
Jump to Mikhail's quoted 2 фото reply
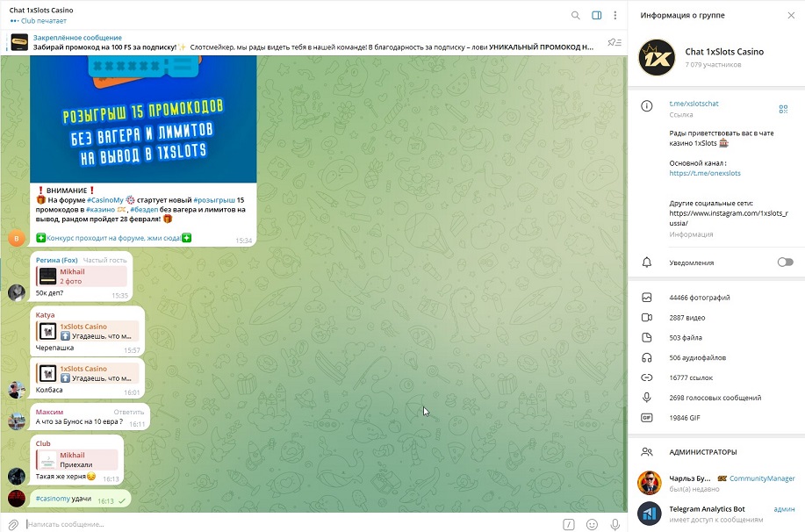pos(81,277)
